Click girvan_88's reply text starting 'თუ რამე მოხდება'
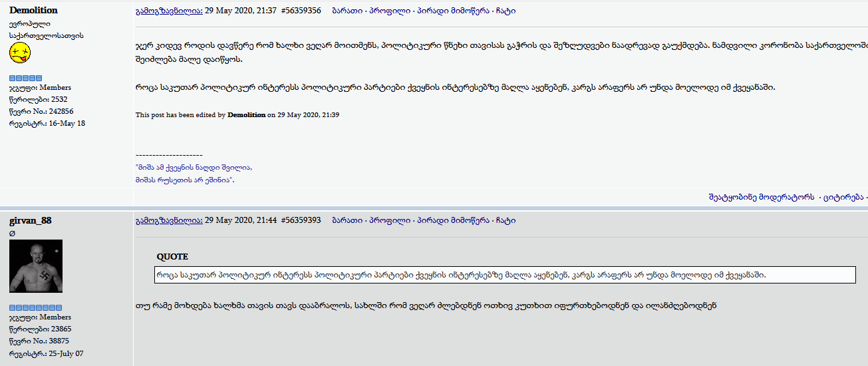This screenshot has width=868, height=366. pyautogui.click(x=426, y=306)
